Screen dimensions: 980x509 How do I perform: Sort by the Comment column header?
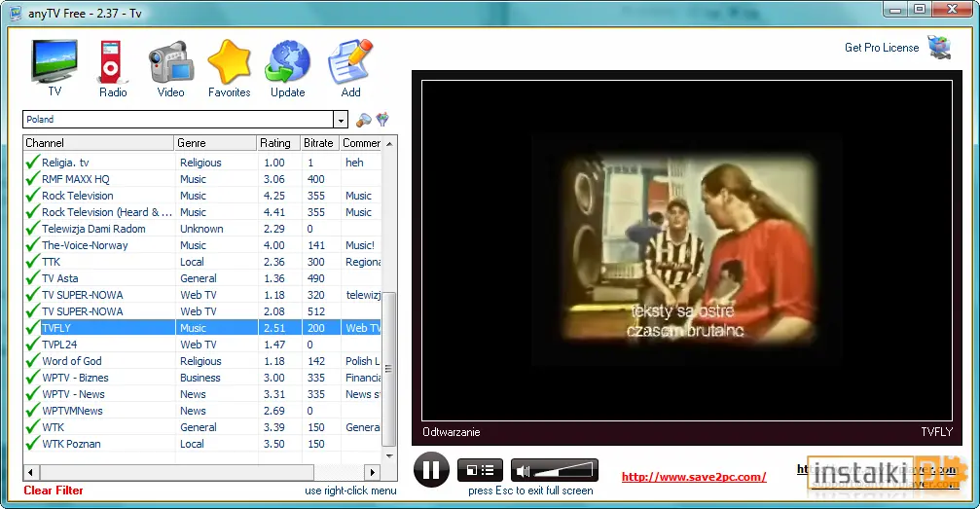(361, 142)
